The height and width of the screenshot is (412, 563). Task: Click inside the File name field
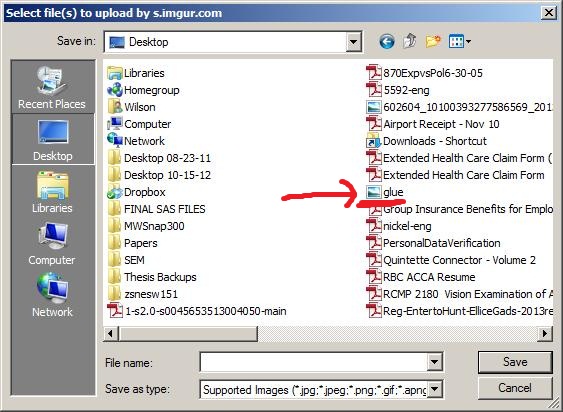pyautogui.click(x=314, y=362)
